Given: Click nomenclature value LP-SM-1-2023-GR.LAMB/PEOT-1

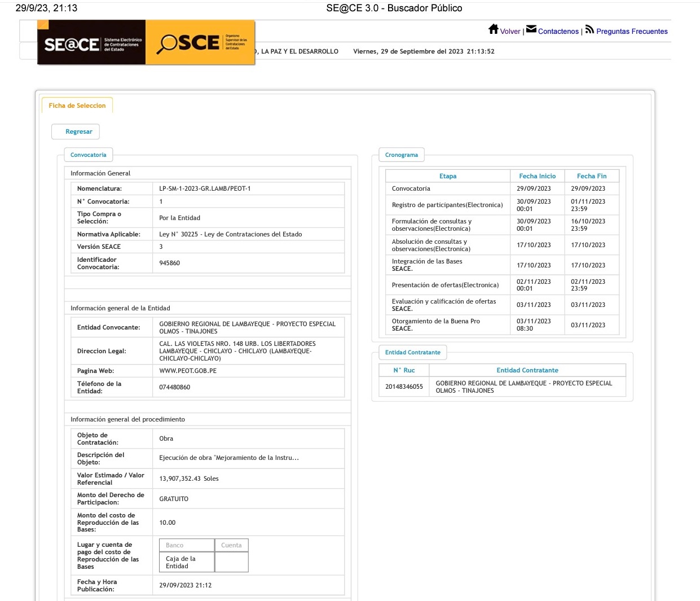Looking at the screenshot, I should click(x=205, y=188).
